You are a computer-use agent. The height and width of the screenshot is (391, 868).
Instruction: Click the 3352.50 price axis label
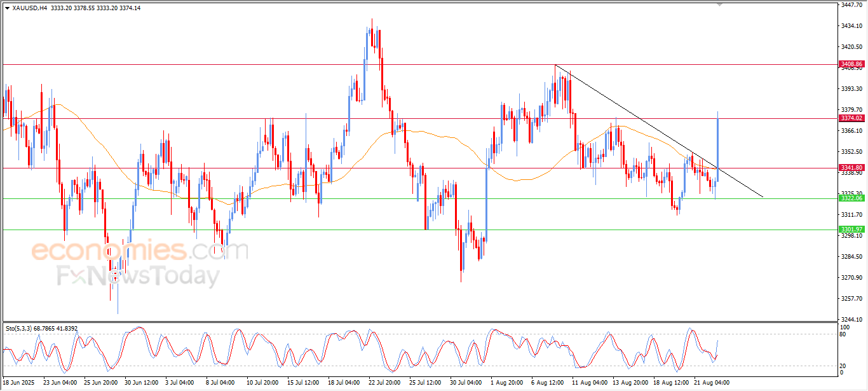tap(853, 152)
